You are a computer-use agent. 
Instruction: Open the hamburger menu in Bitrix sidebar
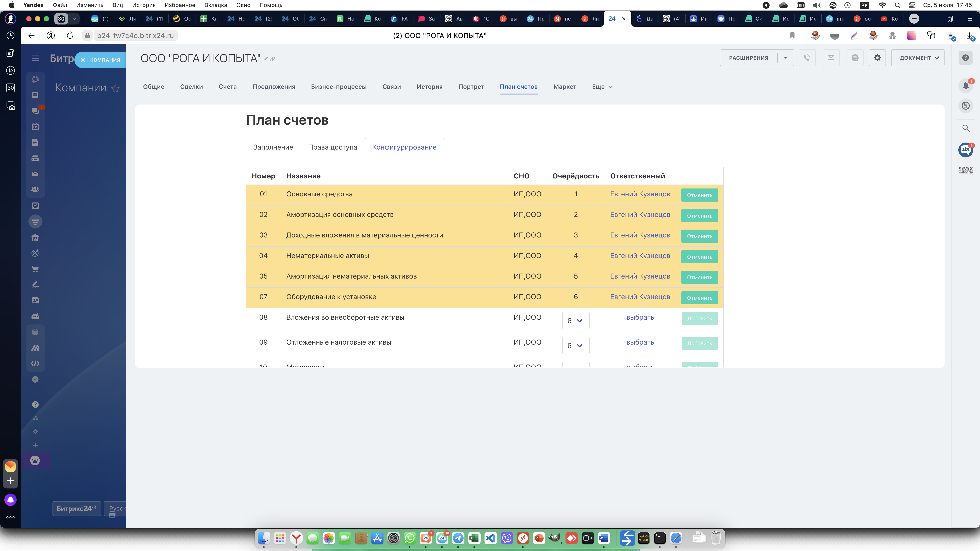click(35, 58)
